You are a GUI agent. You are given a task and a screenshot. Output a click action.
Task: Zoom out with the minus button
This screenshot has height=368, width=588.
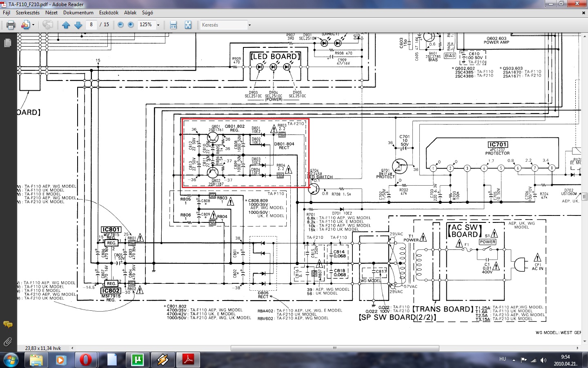120,25
